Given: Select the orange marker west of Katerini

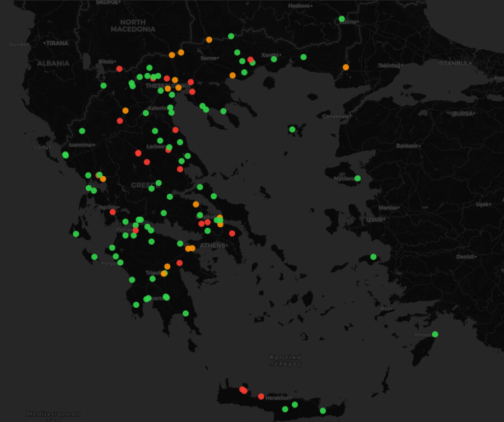Looking at the screenshot, I should pos(125,111).
